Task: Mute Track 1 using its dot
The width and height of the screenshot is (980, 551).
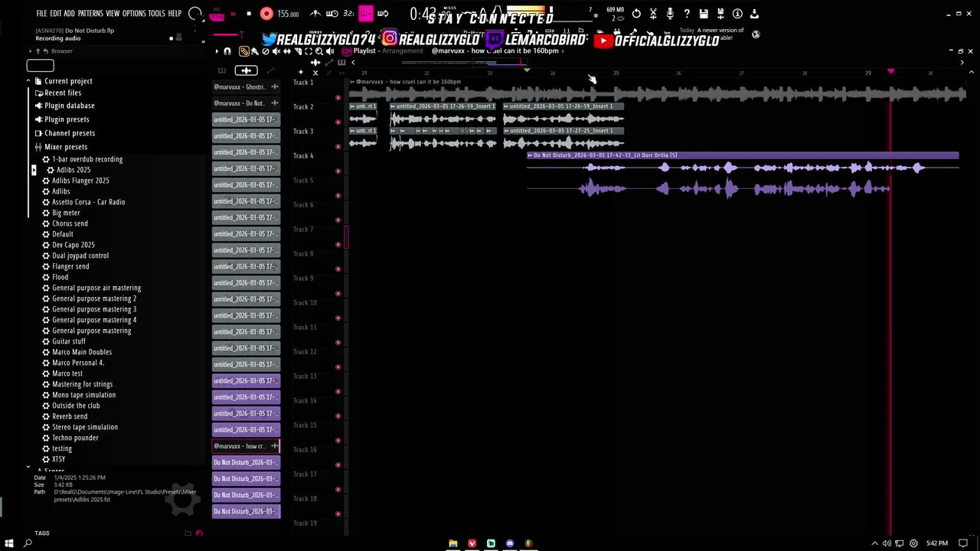Action: click(338, 97)
